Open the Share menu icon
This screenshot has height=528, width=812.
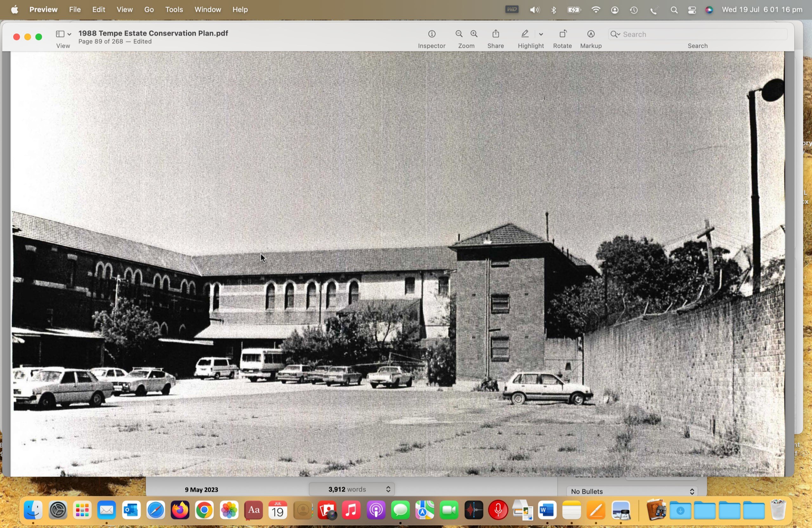[496, 34]
